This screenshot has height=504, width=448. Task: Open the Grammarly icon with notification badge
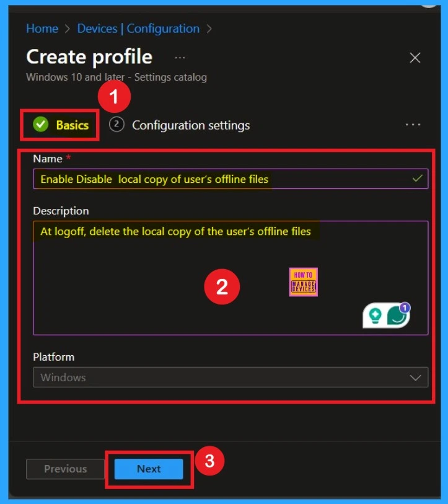click(398, 314)
